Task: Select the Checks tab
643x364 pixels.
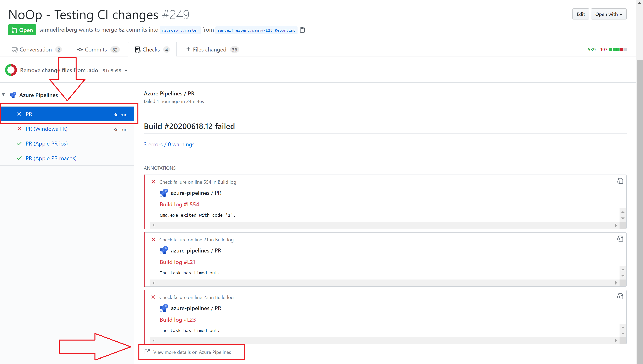Action: point(152,50)
